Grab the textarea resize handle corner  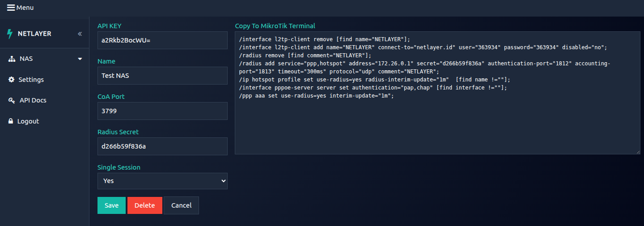(638, 152)
